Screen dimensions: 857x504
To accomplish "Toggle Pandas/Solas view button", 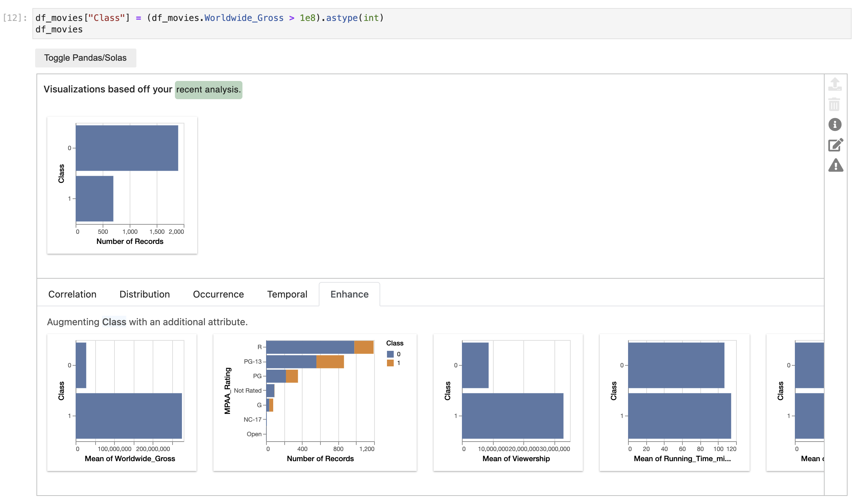I will point(85,58).
